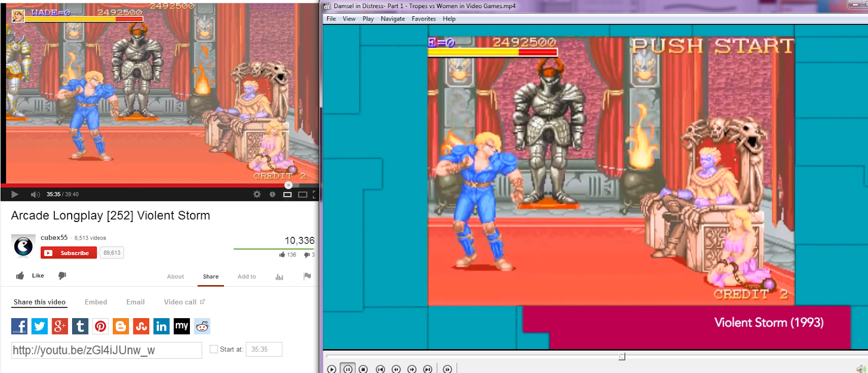The height and width of the screenshot is (373, 868).
Task: Click the Watch Later clock icon
Action: tap(272, 194)
